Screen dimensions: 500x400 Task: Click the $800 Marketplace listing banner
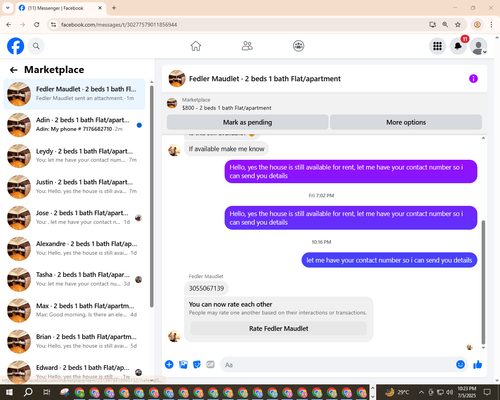(x=324, y=104)
